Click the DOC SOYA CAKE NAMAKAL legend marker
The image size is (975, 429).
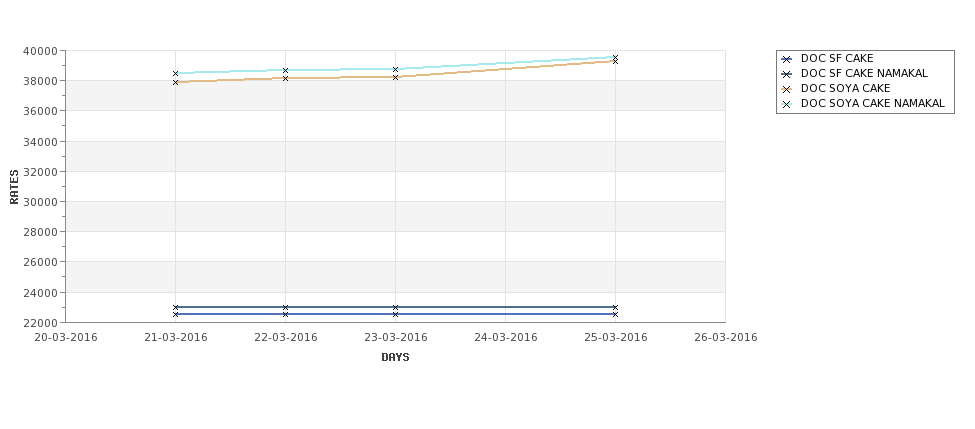[x=787, y=104]
